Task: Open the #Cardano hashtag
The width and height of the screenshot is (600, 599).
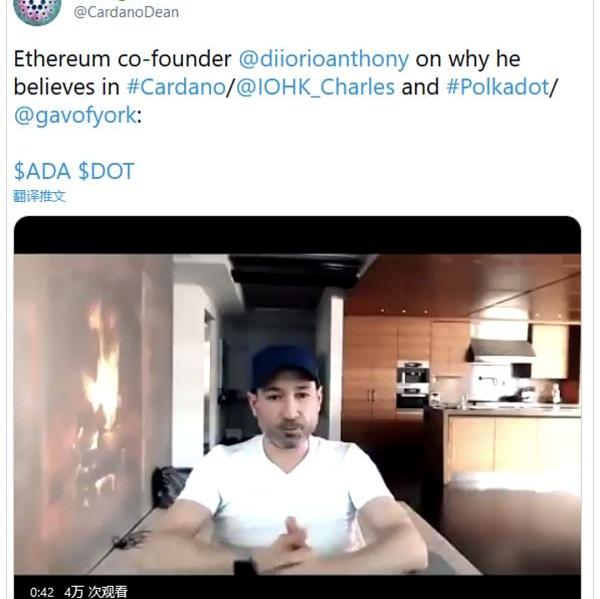Action: pos(176,87)
